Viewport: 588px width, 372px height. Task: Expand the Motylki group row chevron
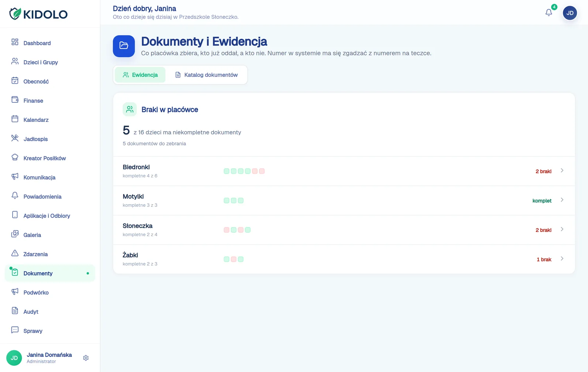point(562,200)
